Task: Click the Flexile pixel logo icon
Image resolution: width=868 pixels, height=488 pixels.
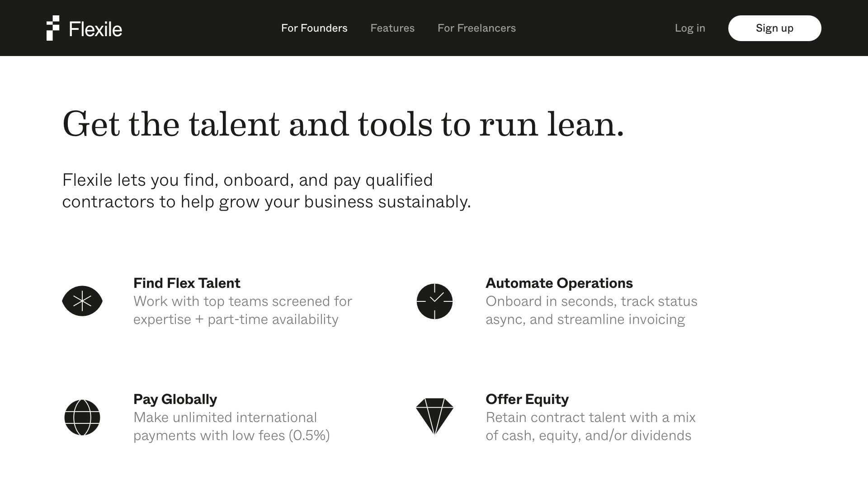Action: point(53,28)
